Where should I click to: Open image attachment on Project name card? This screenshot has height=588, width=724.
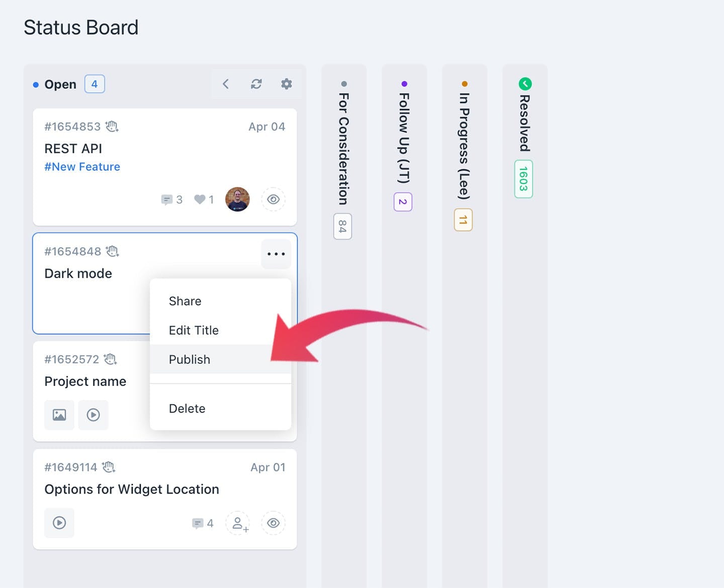[x=59, y=415]
